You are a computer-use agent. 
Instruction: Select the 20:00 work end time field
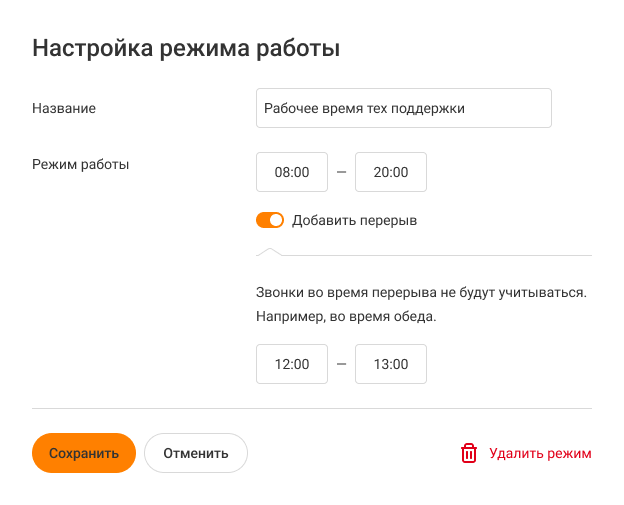[391, 172]
